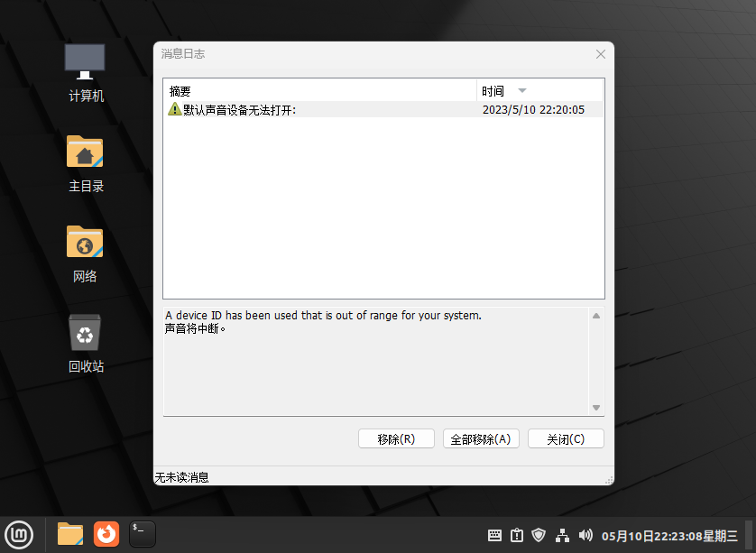Click scrollbar down arrow in details pane
The height and width of the screenshot is (553, 756).
point(596,408)
